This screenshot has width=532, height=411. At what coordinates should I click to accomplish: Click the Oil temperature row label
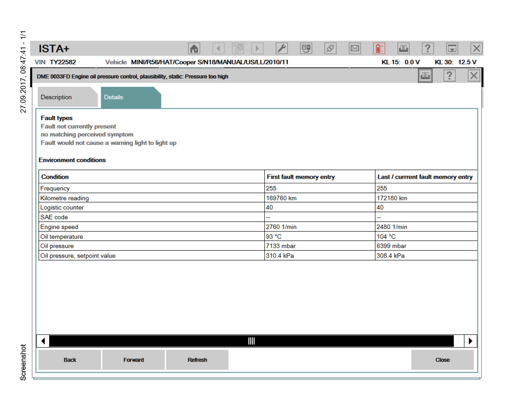pyautogui.click(x=62, y=237)
